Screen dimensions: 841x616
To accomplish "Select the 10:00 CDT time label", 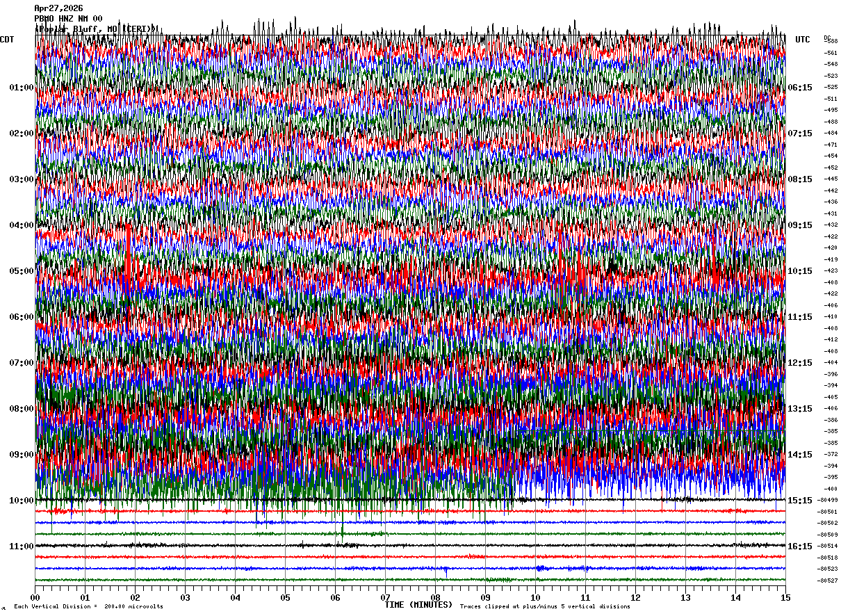I will [x=22, y=501].
